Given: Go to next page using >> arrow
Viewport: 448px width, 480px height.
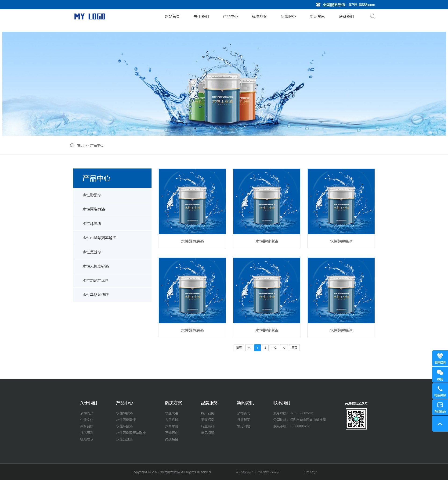Looking at the screenshot, I should point(284,348).
